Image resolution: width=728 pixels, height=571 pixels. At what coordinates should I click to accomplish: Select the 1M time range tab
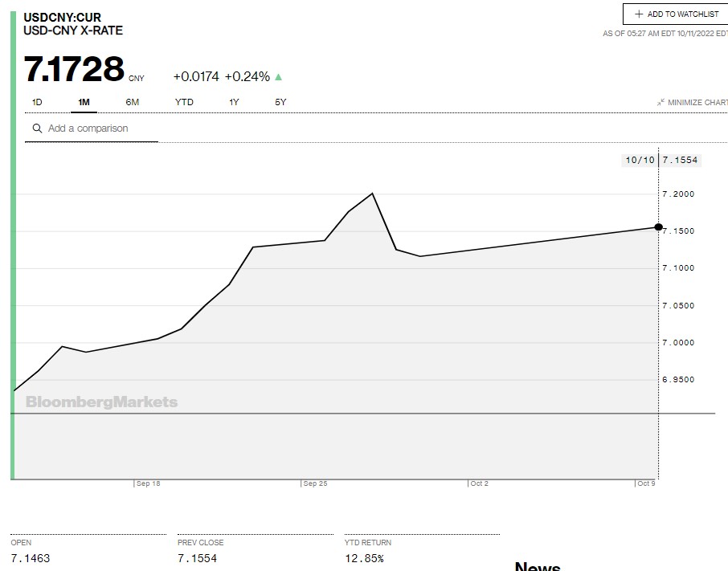(x=84, y=102)
